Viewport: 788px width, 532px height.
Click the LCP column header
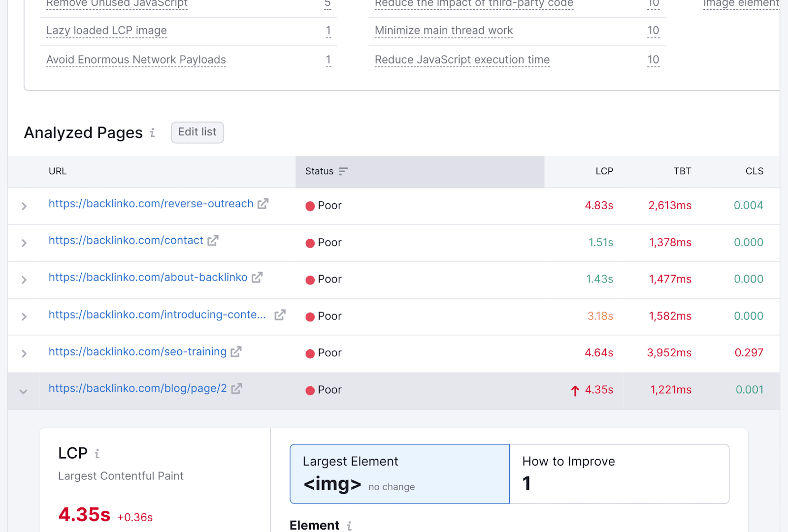pyautogui.click(x=604, y=171)
